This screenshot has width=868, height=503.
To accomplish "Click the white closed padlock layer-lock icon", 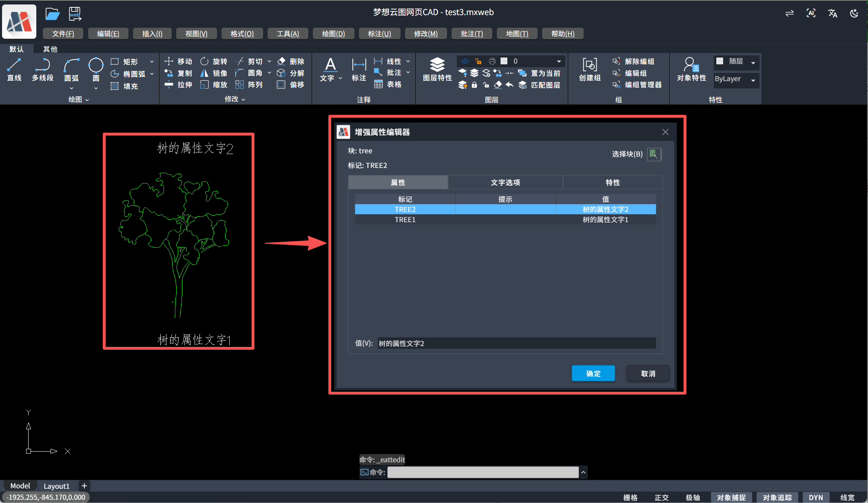I will click(x=474, y=85).
